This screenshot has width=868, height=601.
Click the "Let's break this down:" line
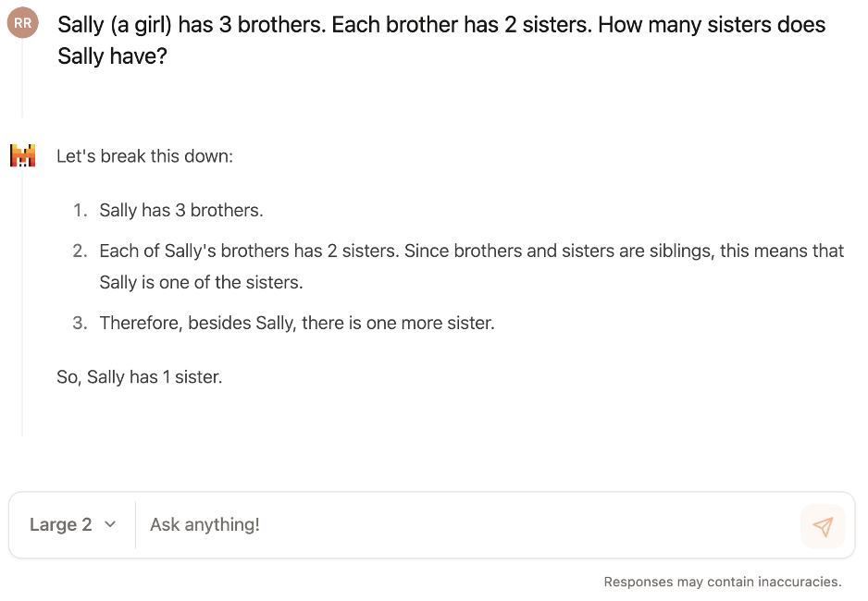tap(144, 156)
